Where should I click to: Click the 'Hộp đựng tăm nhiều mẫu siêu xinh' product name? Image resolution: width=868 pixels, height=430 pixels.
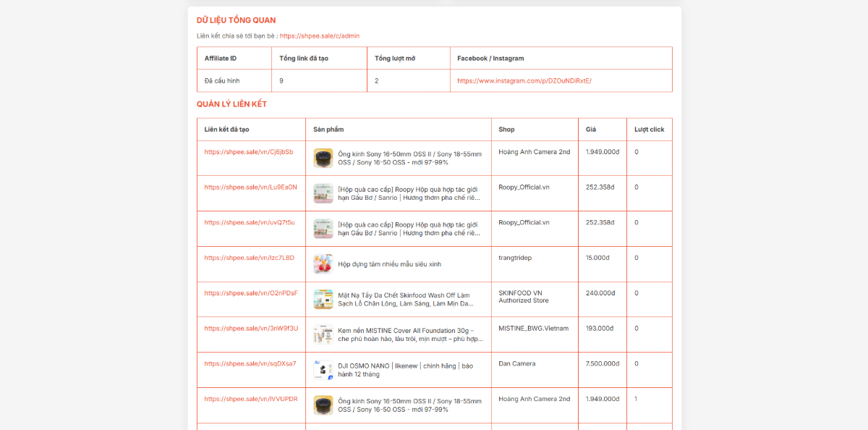(x=389, y=264)
